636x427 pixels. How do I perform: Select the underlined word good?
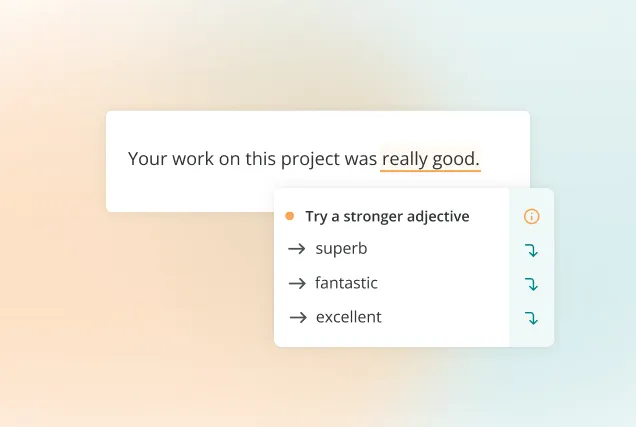453,159
